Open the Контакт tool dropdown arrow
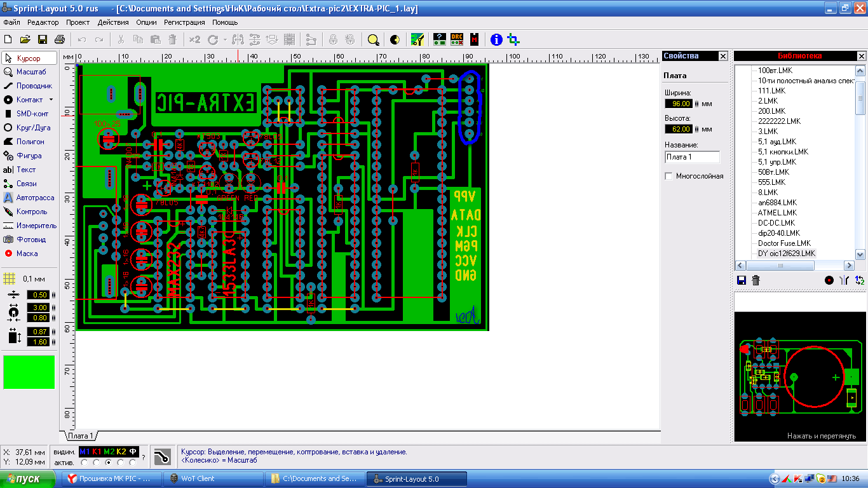868x488 pixels. (51, 100)
